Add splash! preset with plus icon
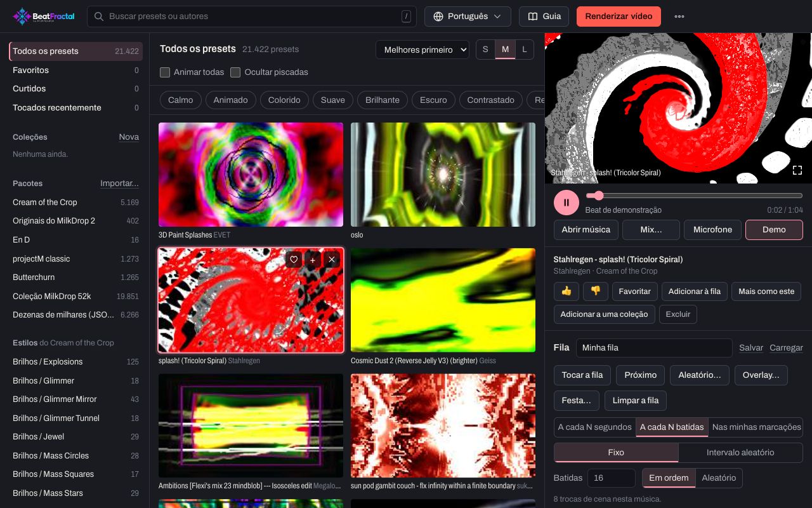This screenshot has width=812, height=508. coord(313,260)
